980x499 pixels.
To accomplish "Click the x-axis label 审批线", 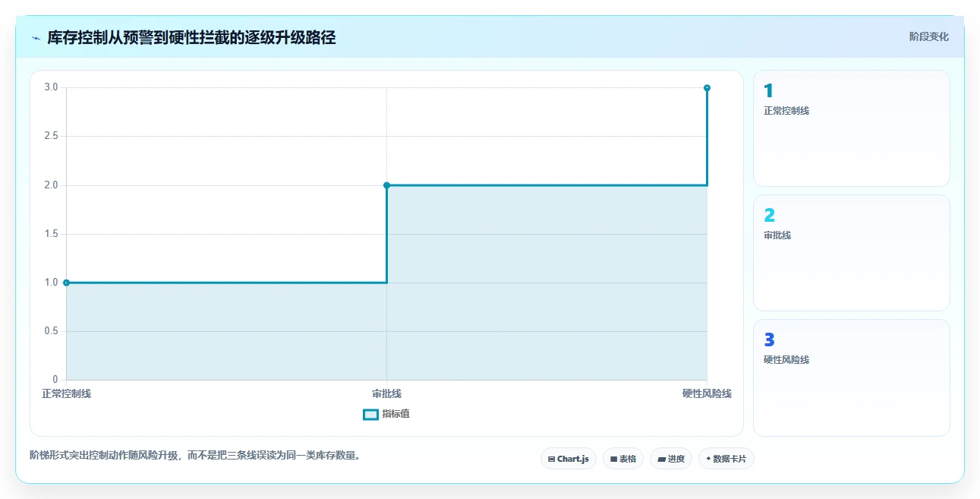I will pos(386,393).
